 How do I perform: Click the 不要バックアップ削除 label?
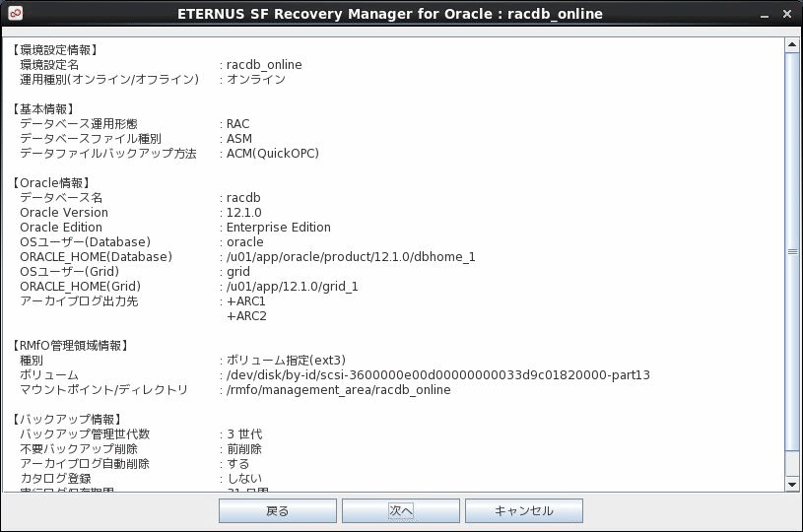pos(79,449)
